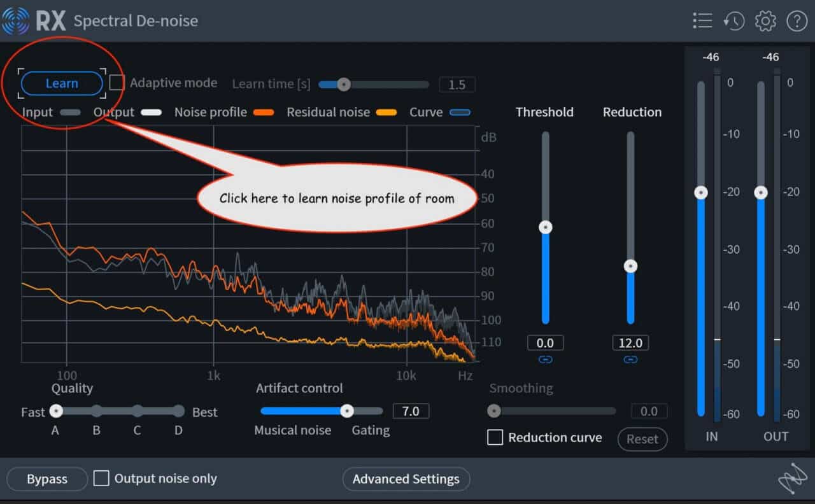This screenshot has height=504, width=815.
Task: Click the Musical noise label
Action: click(293, 430)
